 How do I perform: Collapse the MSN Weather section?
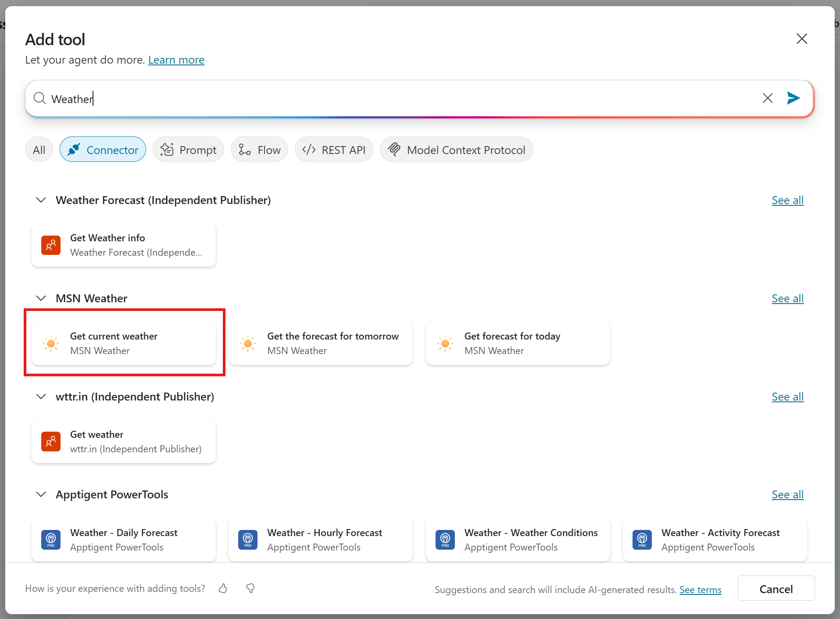tap(41, 298)
